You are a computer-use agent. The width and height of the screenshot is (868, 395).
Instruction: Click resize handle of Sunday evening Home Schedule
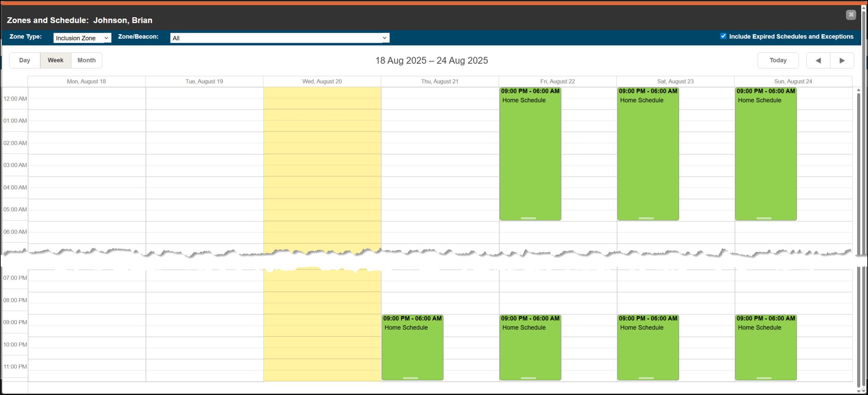(764, 378)
